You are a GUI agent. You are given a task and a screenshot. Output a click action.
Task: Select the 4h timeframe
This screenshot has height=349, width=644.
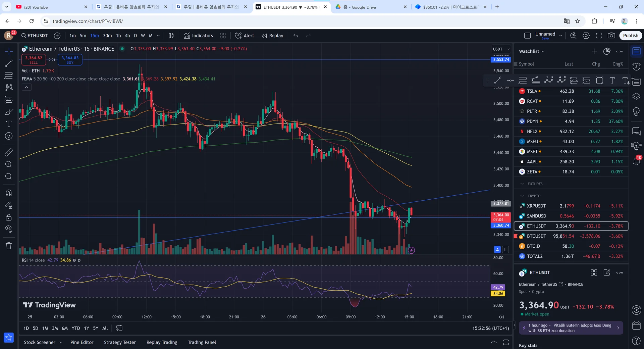[x=127, y=36]
